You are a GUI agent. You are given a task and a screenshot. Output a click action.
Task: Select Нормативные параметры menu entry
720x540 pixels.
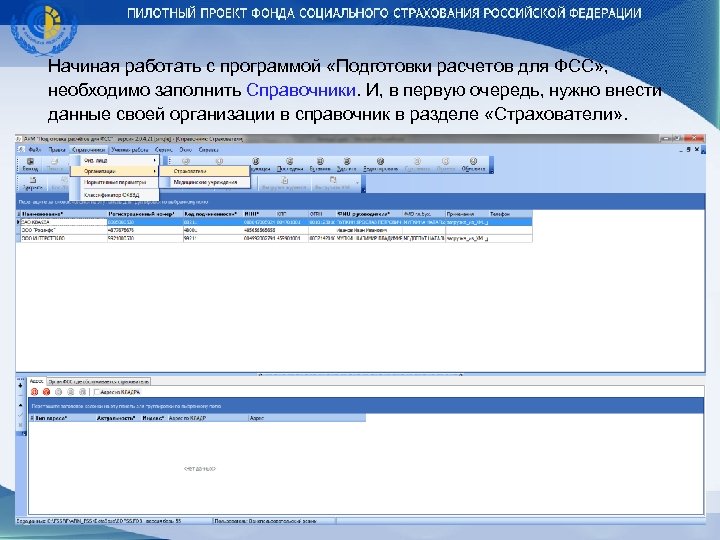point(114,182)
